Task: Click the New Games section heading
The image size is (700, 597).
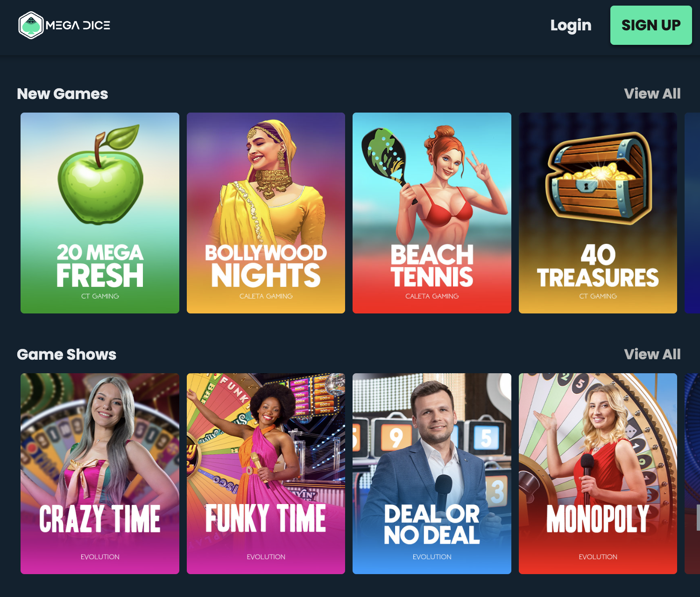Action: click(x=63, y=94)
